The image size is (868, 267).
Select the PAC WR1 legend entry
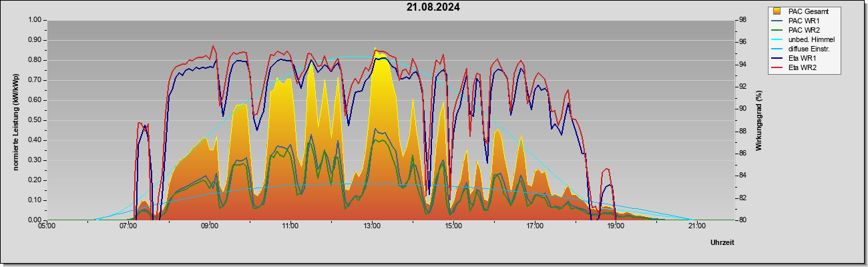801,21
